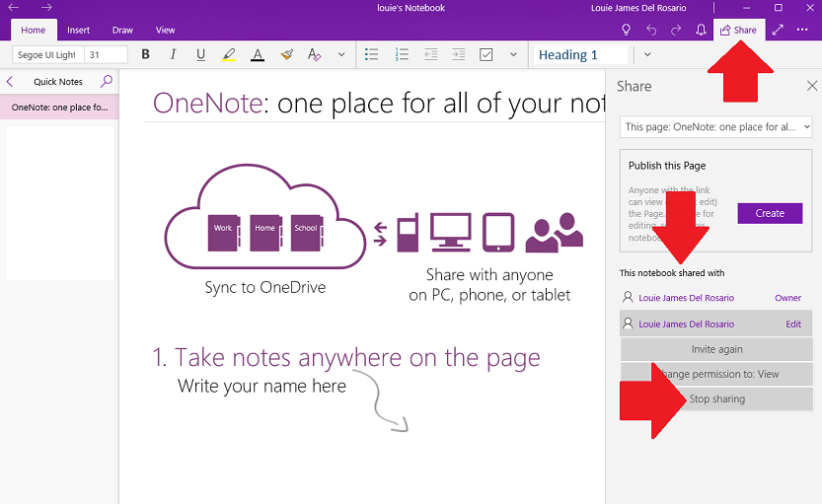Decrease the indent
The height and width of the screenshot is (504, 822).
click(431, 54)
